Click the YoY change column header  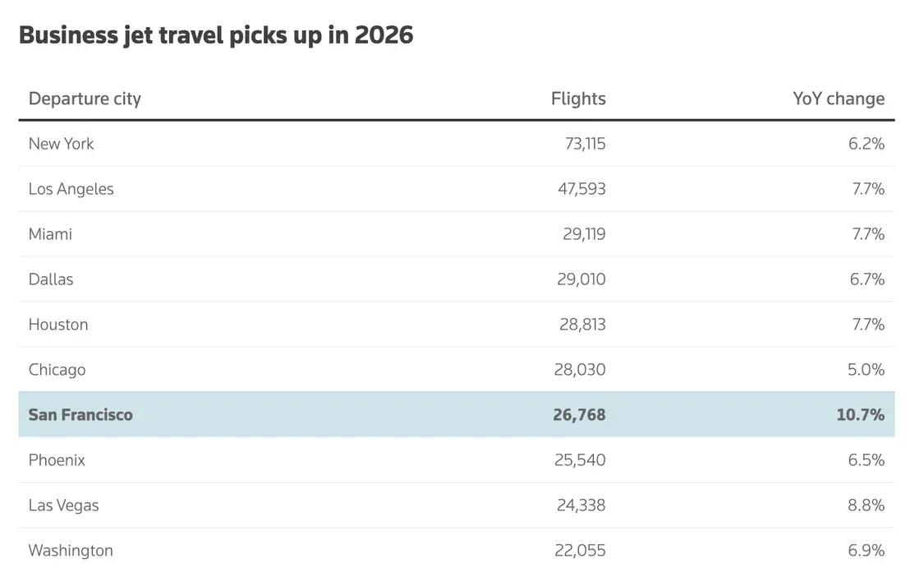839,99
